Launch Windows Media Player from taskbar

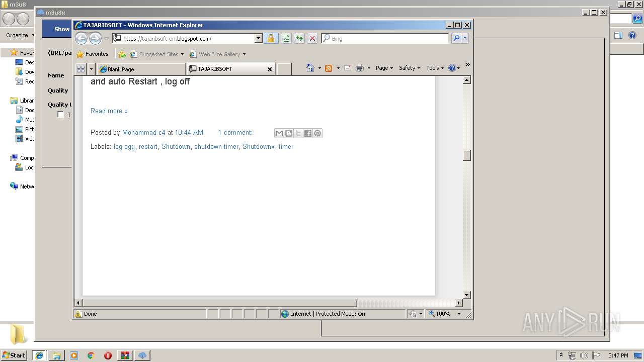pyautogui.click(x=74, y=355)
